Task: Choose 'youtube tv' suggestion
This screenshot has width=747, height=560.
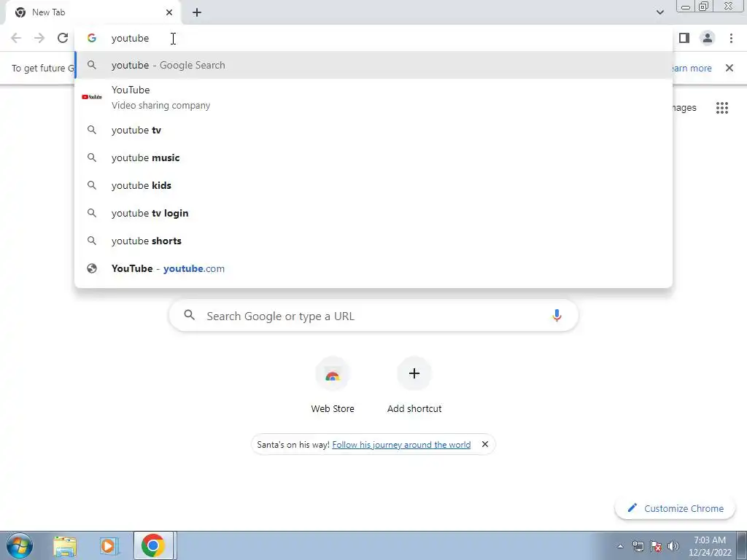Action: point(373,130)
